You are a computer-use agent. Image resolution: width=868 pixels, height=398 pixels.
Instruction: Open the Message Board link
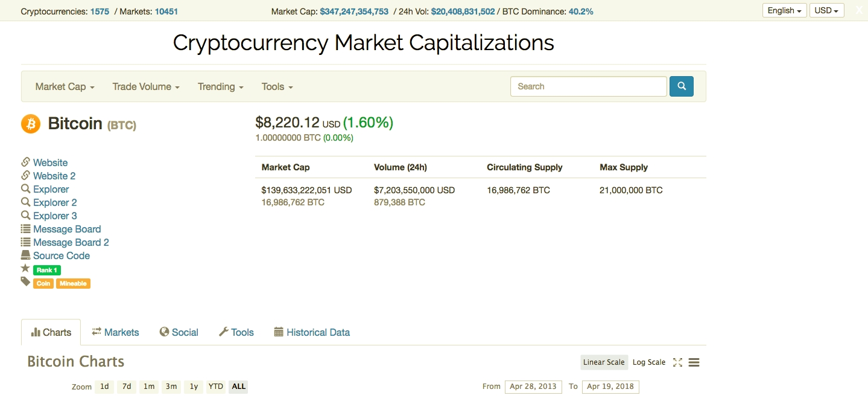[67, 229]
